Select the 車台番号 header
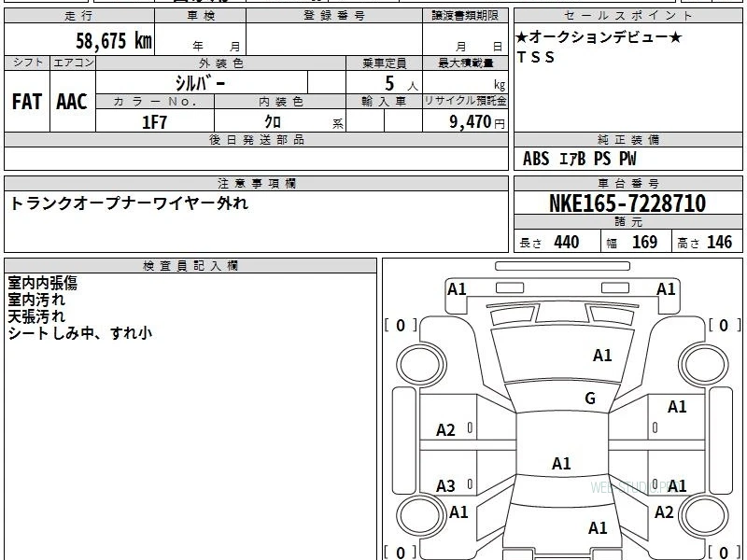Screen dimensions: 747x560 [x=627, y=183]
